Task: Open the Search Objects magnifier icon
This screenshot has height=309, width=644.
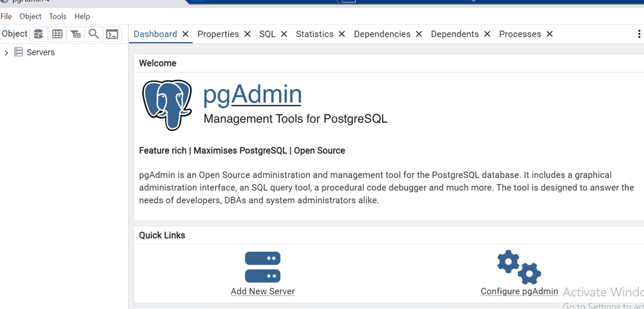Action: pyautogui.click(x=93, y=34)
